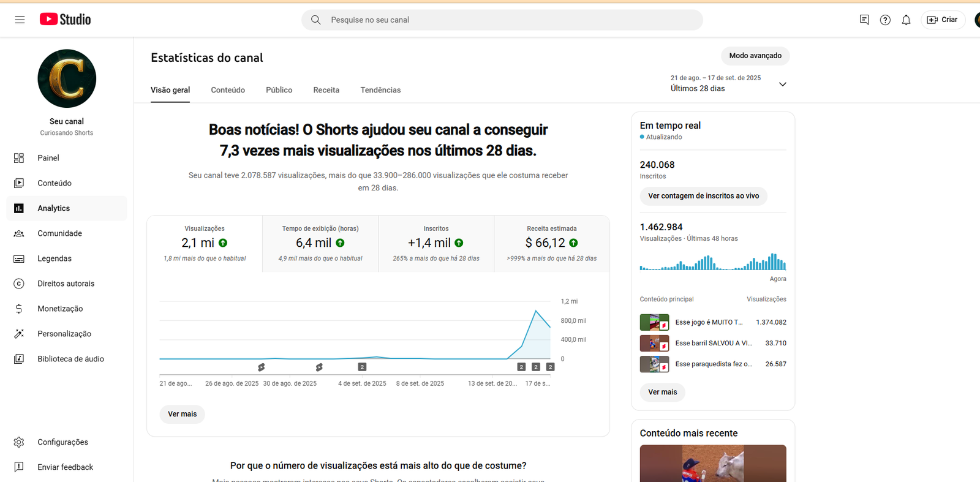Viewport: 980px width, 482px height.
Task: Click '1,8 mi mais do que o habitual' text
Action: (205, 258)
